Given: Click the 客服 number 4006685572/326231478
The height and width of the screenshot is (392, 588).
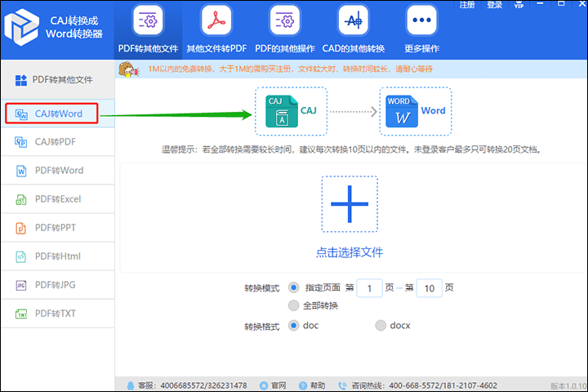Looking at the screenshot, I should [x=203, y=385].
